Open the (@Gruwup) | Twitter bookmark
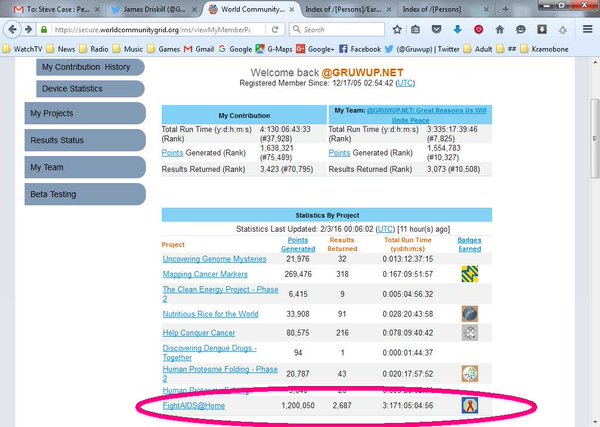 point(422,49)
